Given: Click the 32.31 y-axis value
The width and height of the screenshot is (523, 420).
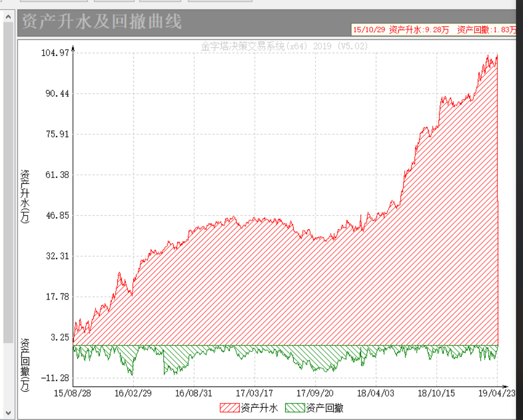Looking at the screenshot, I should coord(58,256).
